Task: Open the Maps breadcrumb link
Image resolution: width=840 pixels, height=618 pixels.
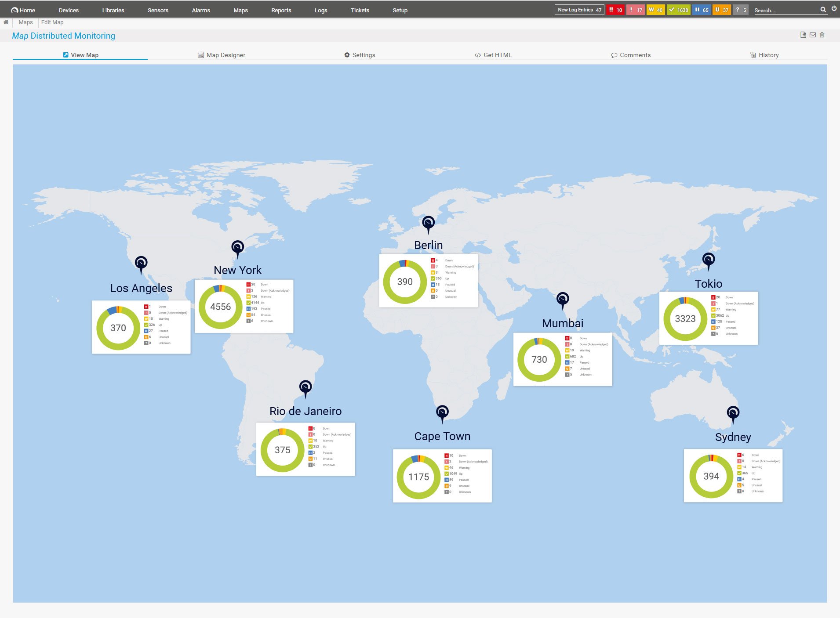Action: point(25,22)
